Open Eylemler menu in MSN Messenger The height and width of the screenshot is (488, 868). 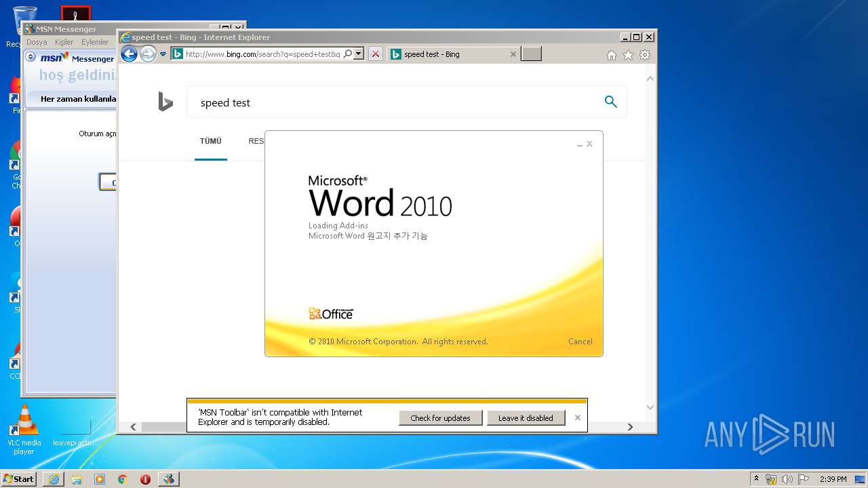coord(95,42)
